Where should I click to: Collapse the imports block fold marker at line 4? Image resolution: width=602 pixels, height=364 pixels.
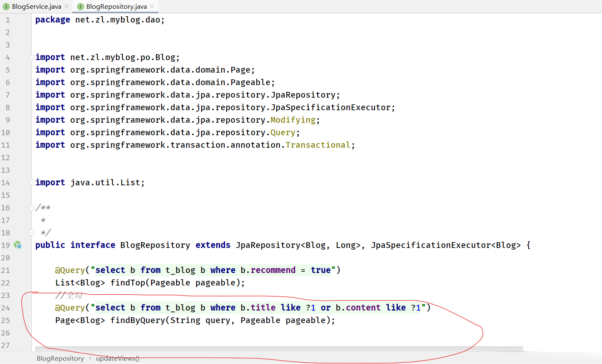click(x=31, y=57)
